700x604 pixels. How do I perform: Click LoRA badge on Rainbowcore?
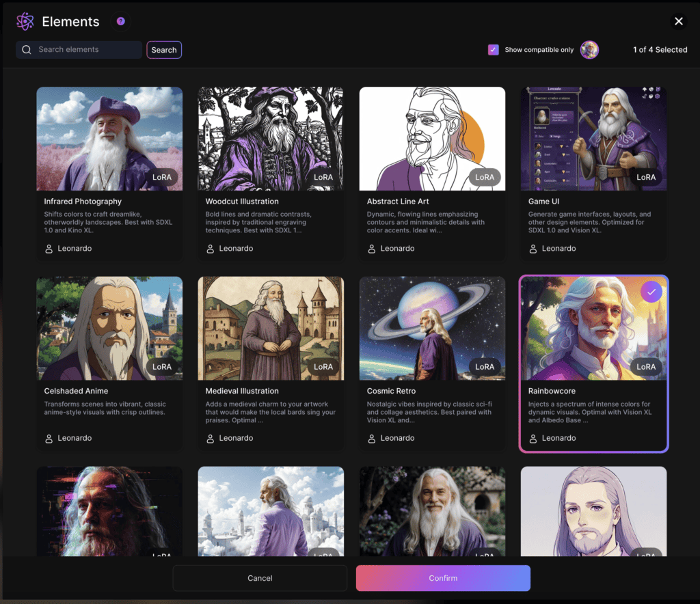(x=646, y=367)
